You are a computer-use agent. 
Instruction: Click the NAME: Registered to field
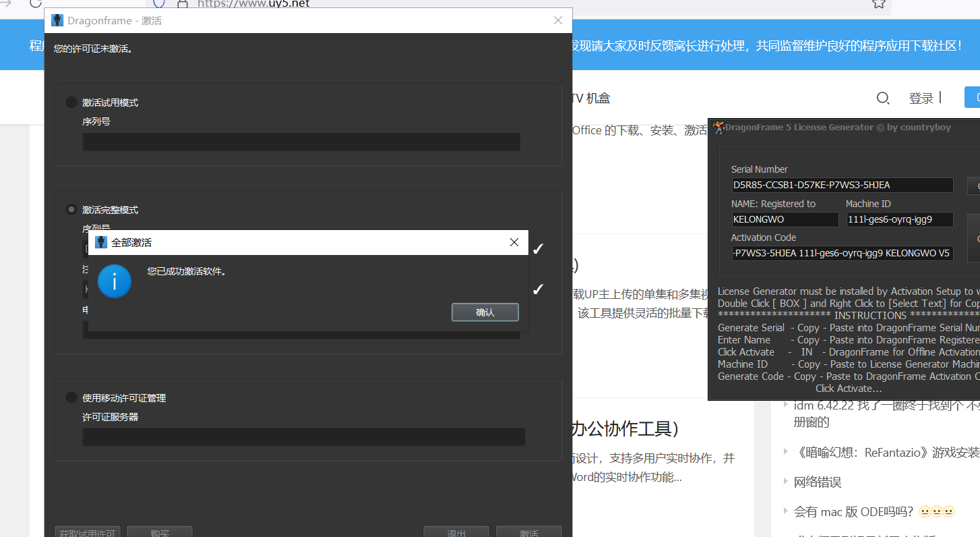785,219
